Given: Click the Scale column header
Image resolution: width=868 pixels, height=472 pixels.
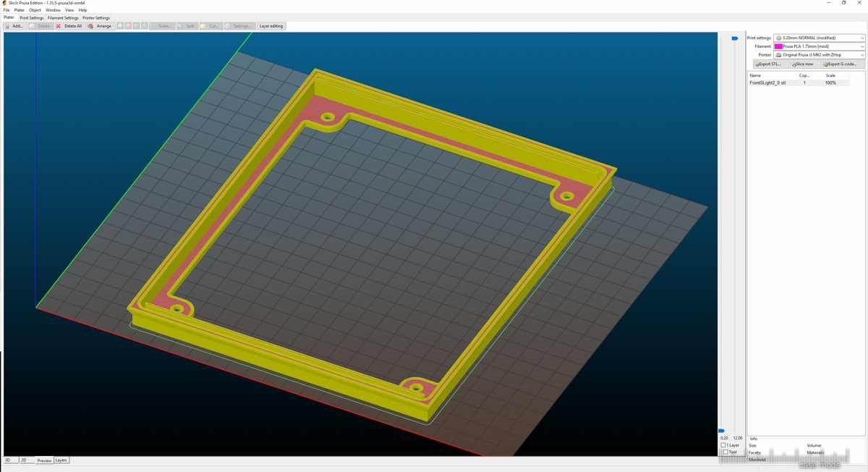Looking at the screenshot, I should 830,75.
